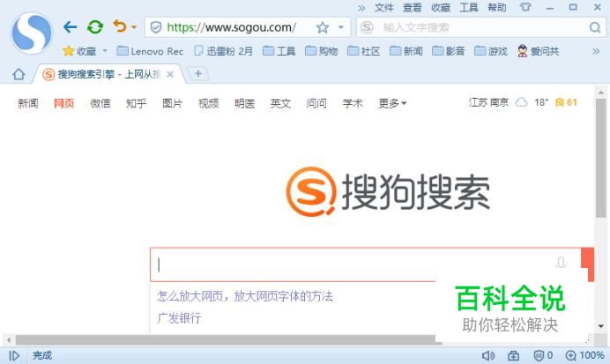Click the status bar toolbox icon
The height and width of the screenshot is (364, 610).
coord(514,355)
